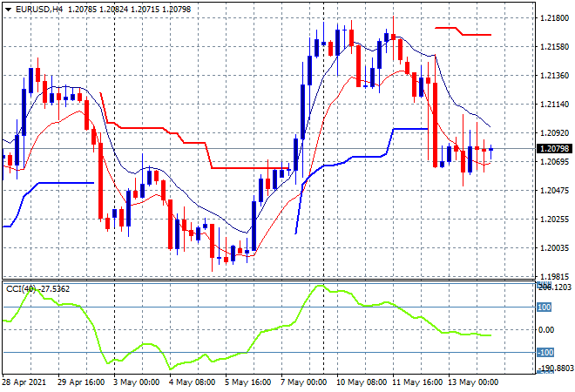575x392 pixels.
Task: Click the 1.20695 price axis label
Action: (x=555, y=162)
